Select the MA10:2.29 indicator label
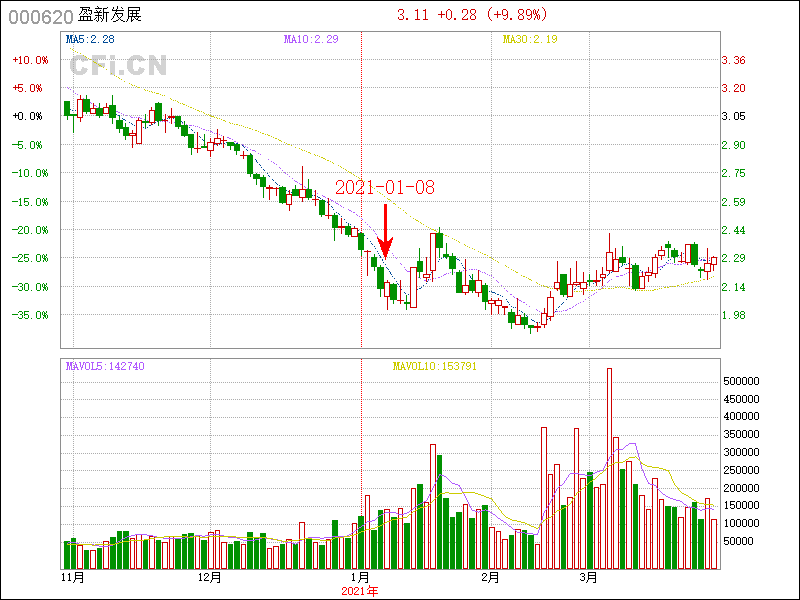The image size is (800, 600). click(x=311, y=39)
